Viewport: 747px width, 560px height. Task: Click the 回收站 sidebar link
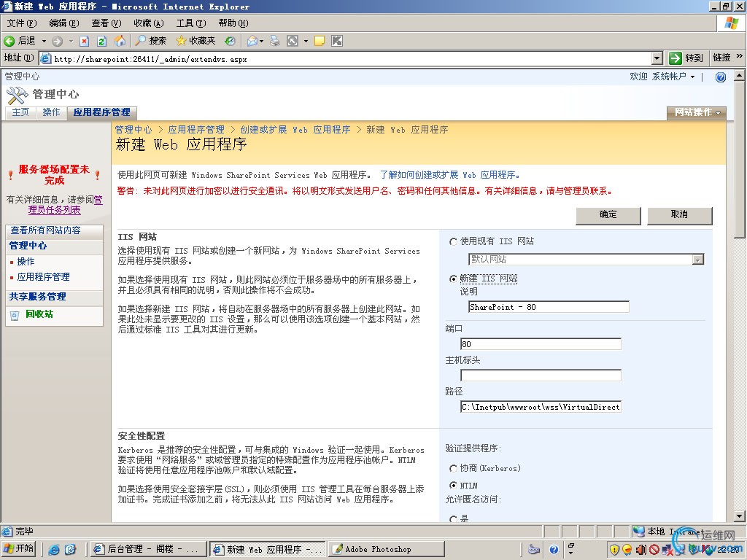point(39,314)
